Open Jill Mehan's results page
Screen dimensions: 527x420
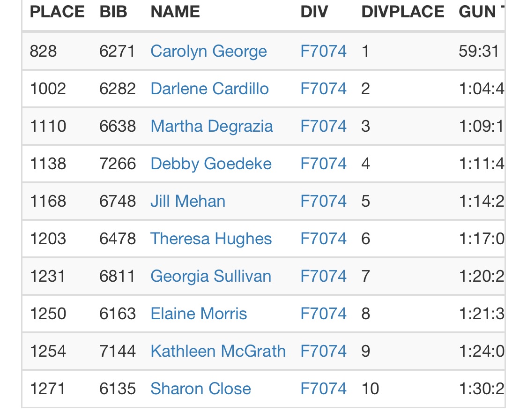187,201
